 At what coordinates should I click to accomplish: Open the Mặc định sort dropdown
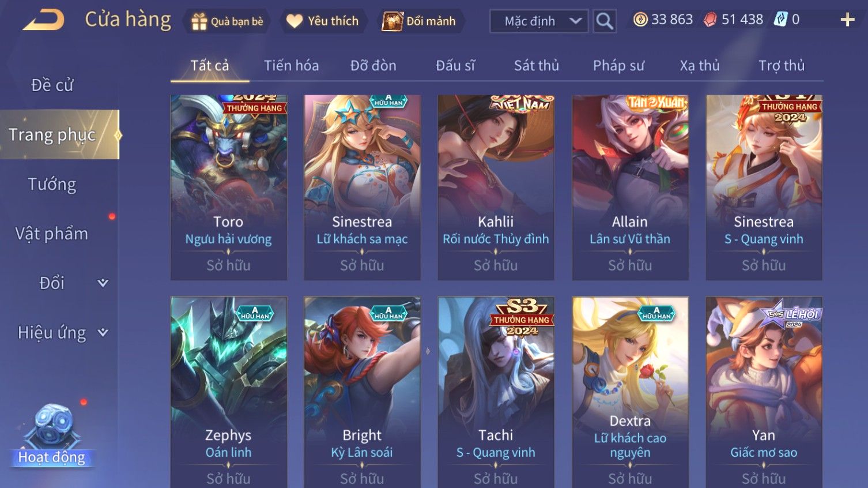tap(538, 21)
